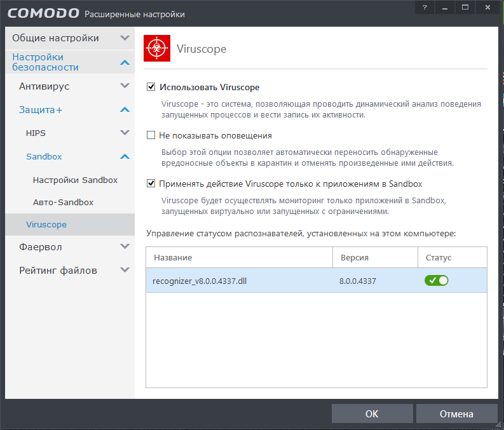This screenshot has height=430, width=504.
Task: Select Viruscope item in sidebar
Action: [70, 224]
